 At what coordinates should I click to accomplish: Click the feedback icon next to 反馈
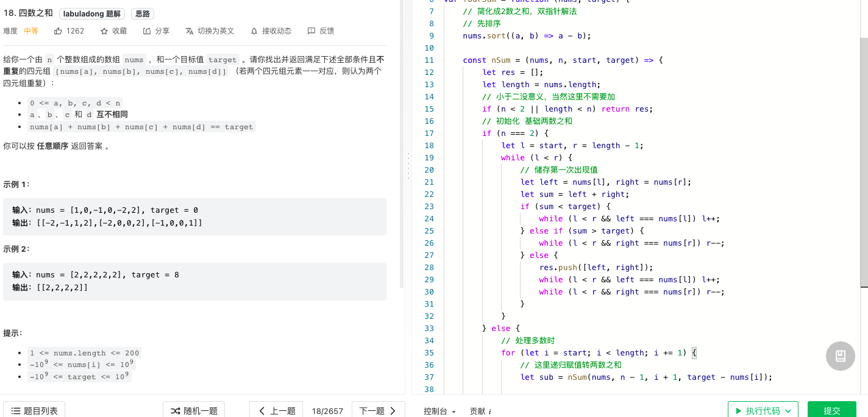[311, 31]
